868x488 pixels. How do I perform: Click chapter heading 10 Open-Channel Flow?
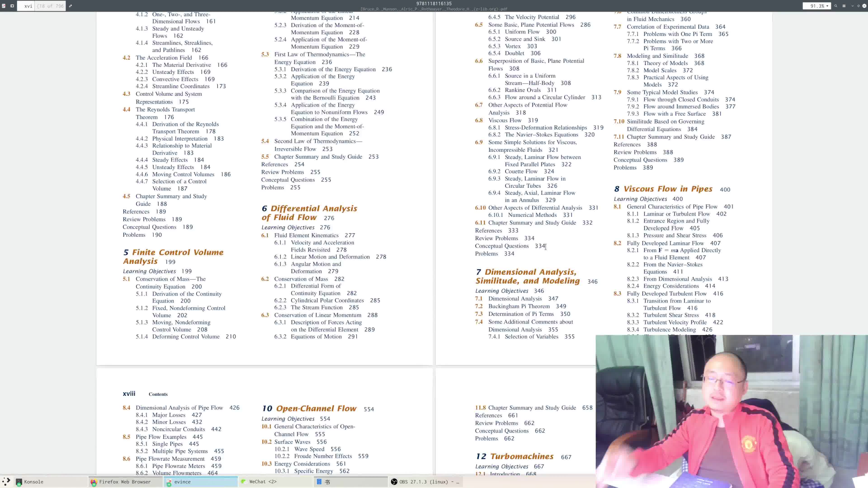click(x=309, y=408)
